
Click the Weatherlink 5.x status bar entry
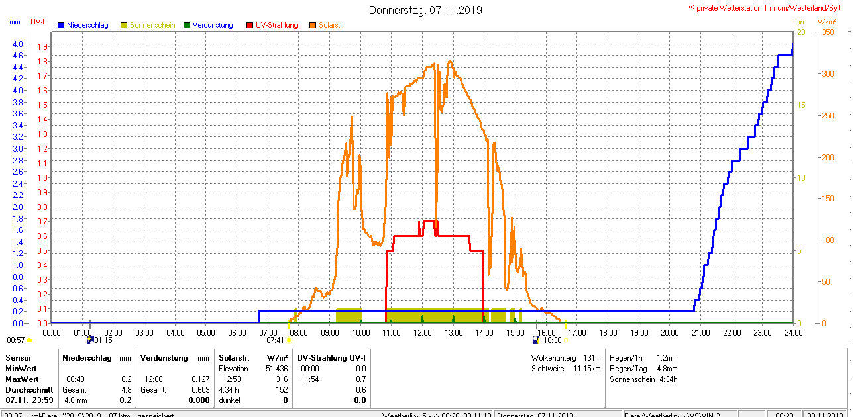click(x=437, y=414)
